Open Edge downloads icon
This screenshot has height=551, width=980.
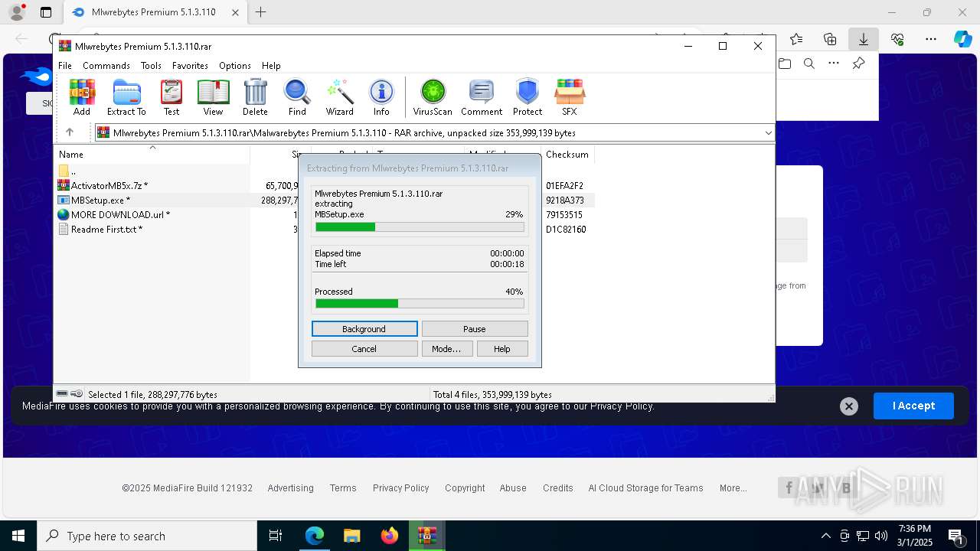tap(864, 39)
